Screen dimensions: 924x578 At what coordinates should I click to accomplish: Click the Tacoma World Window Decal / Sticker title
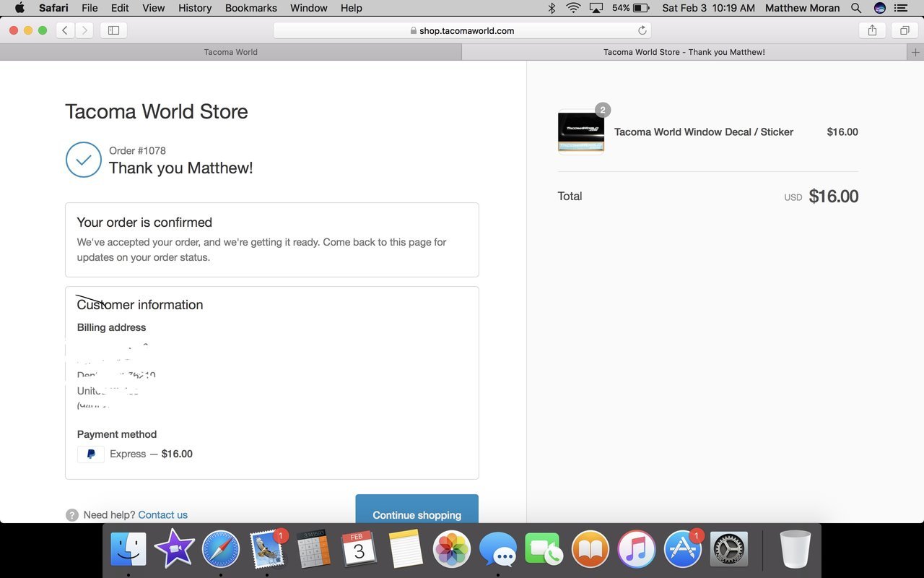click(704, 131)
